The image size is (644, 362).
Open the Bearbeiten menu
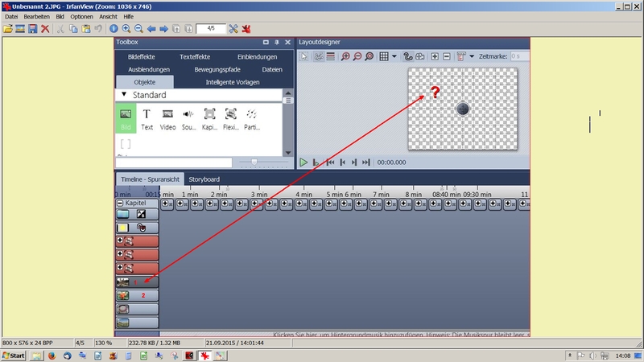click(x=37, y=17)
